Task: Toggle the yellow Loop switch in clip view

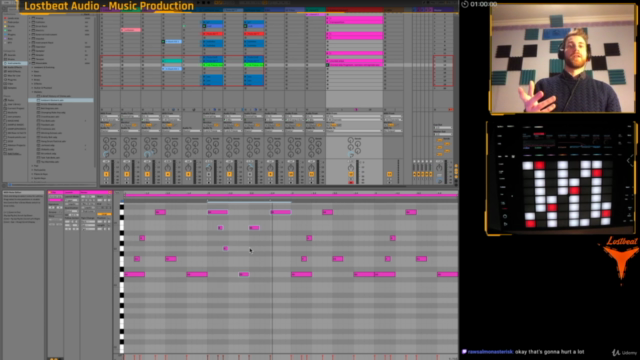Action: pos(104,214)
